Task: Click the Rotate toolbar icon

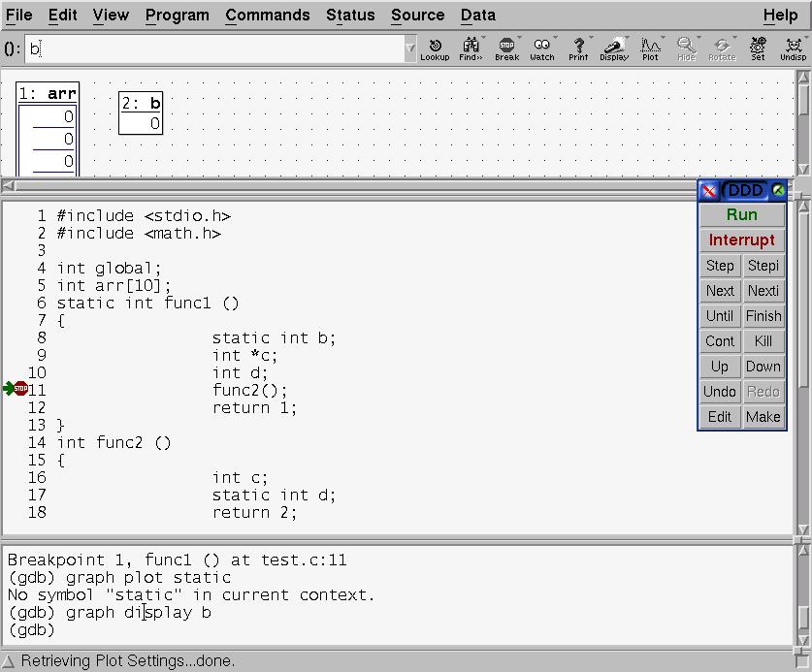Action: point(722,49)
